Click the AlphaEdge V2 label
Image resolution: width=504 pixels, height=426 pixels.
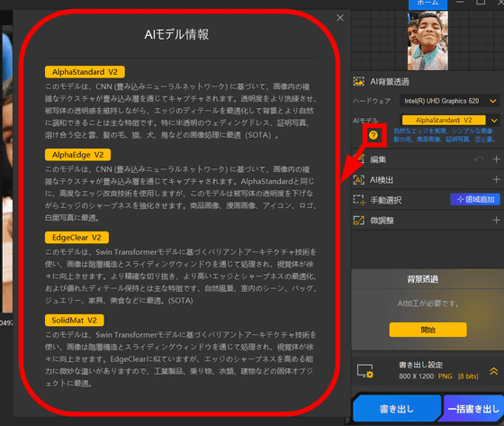pos(77,155)
